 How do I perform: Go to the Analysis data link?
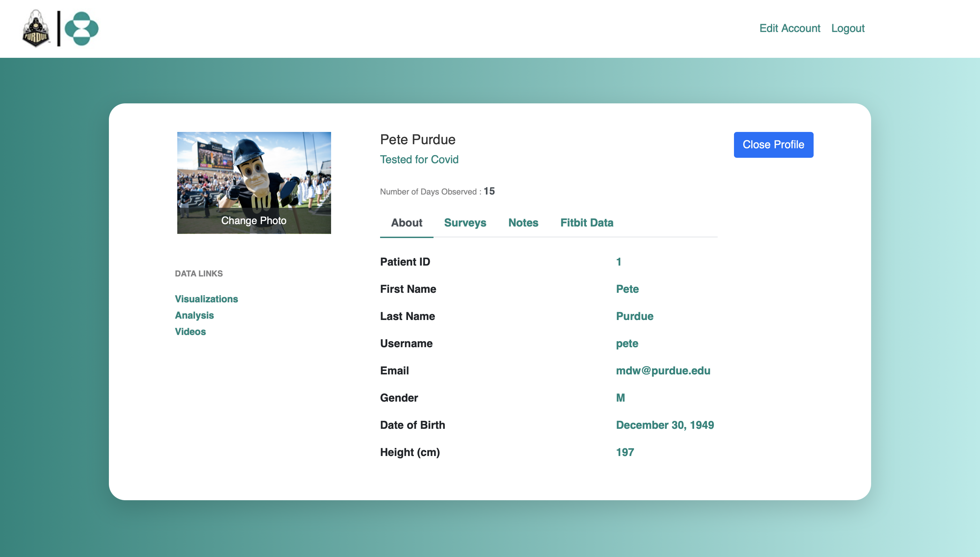point(194,315)
